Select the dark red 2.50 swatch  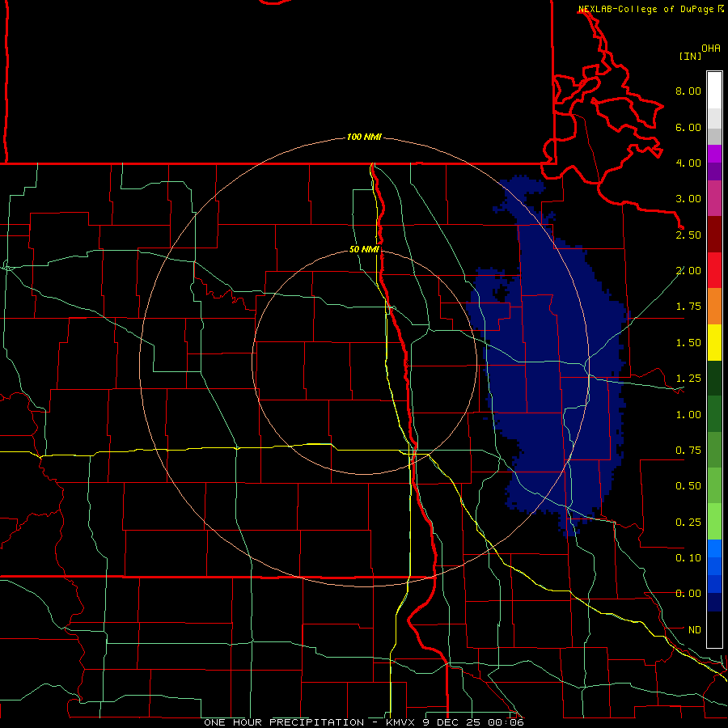click(714, 235)
